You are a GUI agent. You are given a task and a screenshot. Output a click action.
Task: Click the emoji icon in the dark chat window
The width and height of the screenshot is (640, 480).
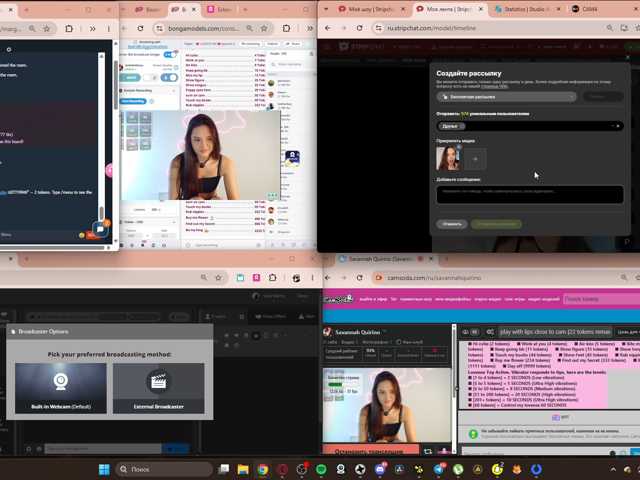[x=82, y=235]
